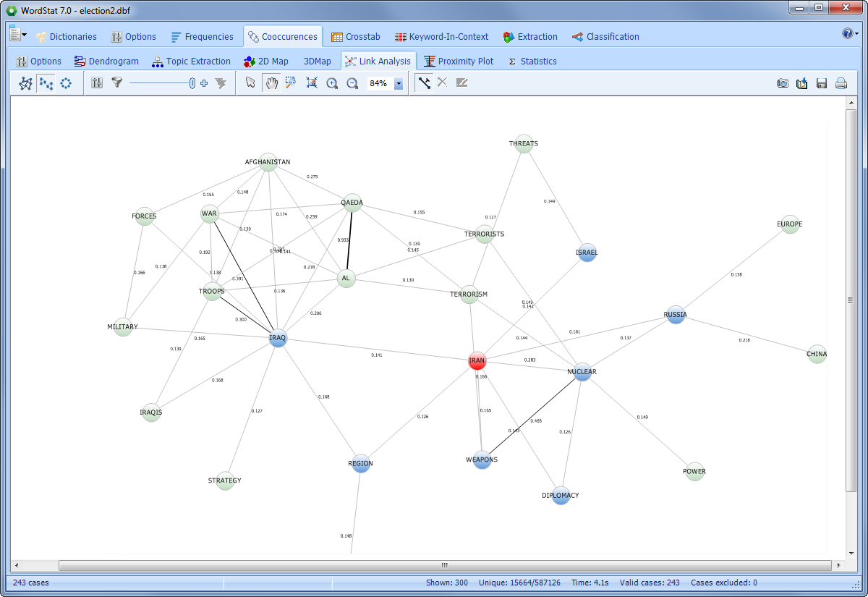
Task: Open the main document menu dropdown
Action: click(x=25, y=35)
